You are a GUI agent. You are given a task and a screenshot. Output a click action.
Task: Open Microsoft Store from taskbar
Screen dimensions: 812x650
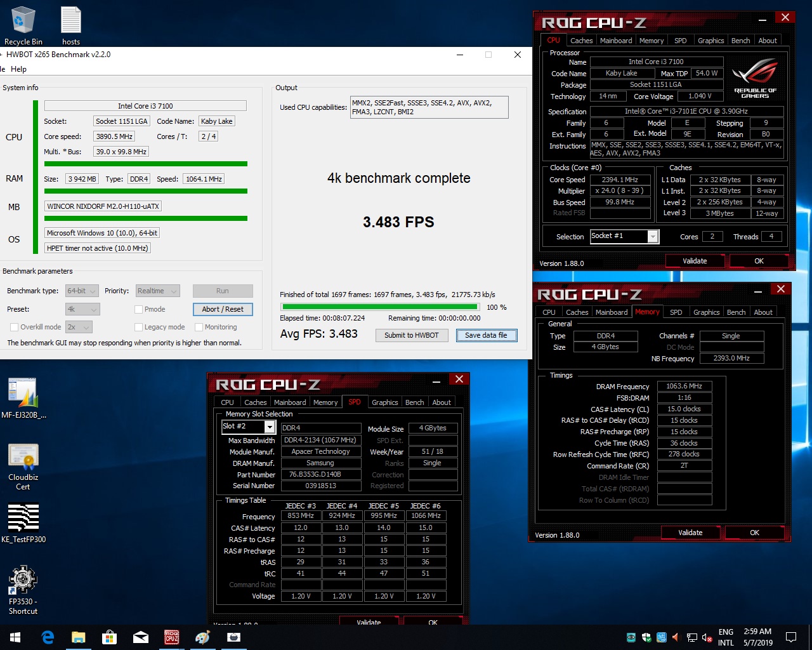(109, 637)
